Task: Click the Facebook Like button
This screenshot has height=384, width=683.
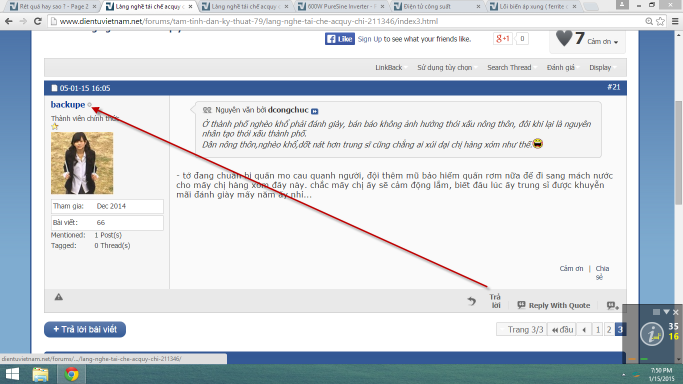Action: point(340,39)
